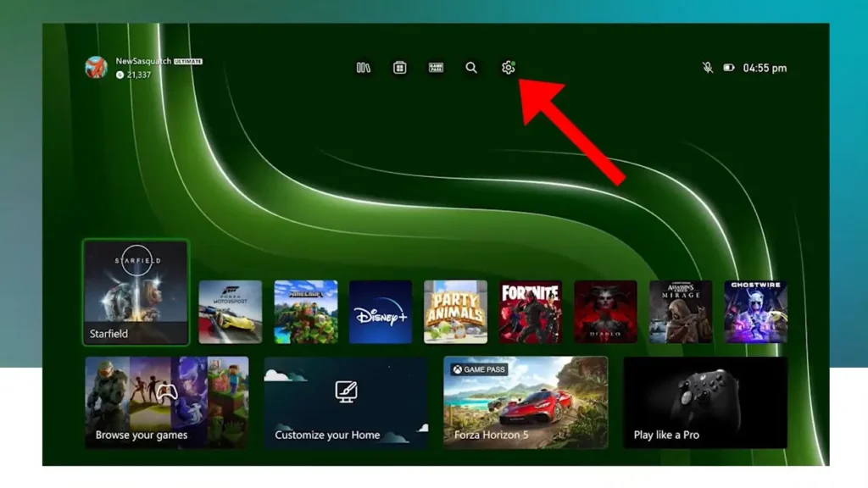Click the ULTIMATE badge beside gamertag
Screen dimensions: 868x488
(x=188, y=61)
